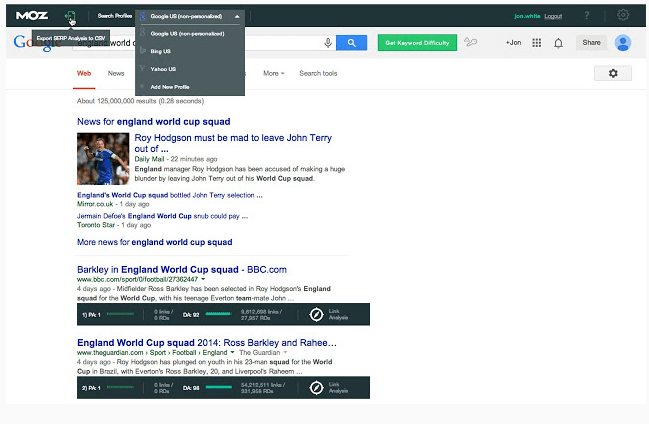Click the +Jon profile link
Image resolution: width=649 pixels, height=424 pixels.
513,42
